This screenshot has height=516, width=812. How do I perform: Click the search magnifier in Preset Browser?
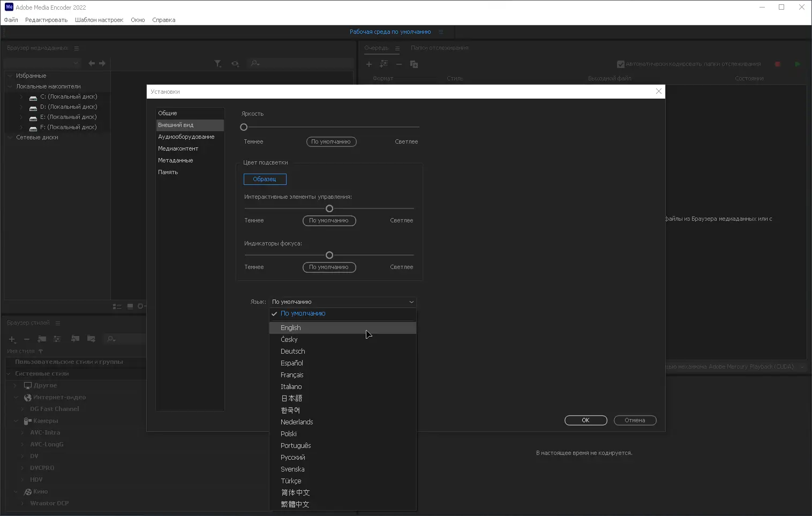click(111, 339)
